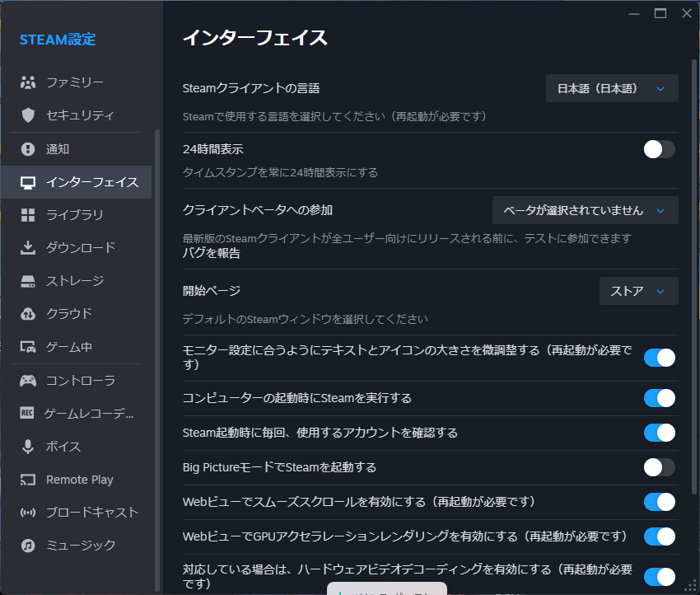700x595 pixels.
Task: Go to コントローラ settings
Action: click(76, 381)
